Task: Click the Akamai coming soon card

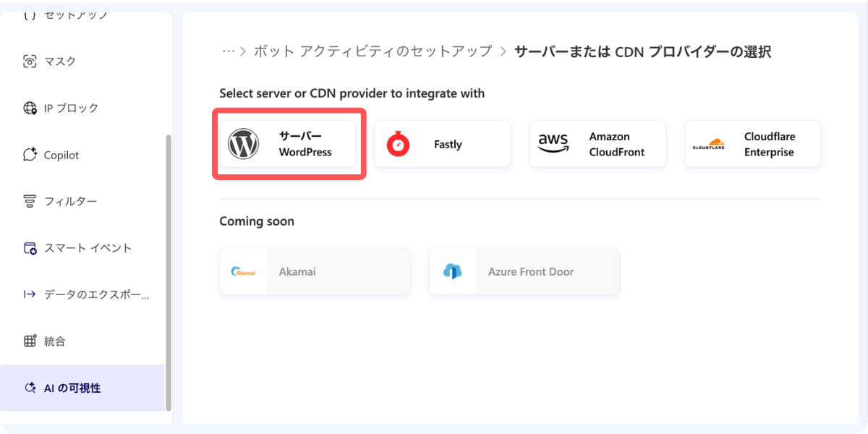Action: point(315,271)
